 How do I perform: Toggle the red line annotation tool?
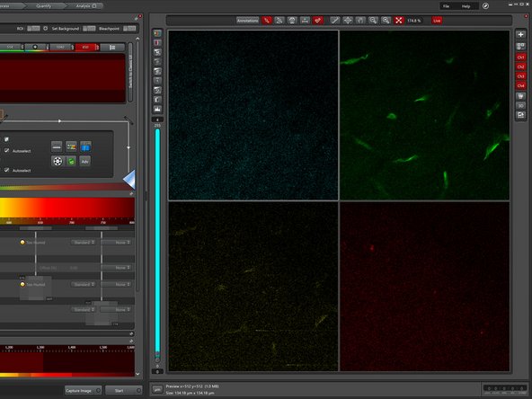coord(267,21)
